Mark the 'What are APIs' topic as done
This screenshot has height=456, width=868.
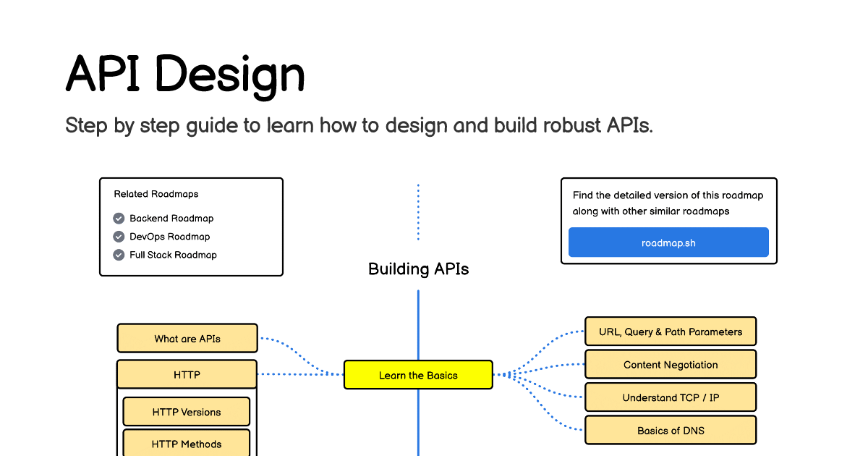click(187, 338)
